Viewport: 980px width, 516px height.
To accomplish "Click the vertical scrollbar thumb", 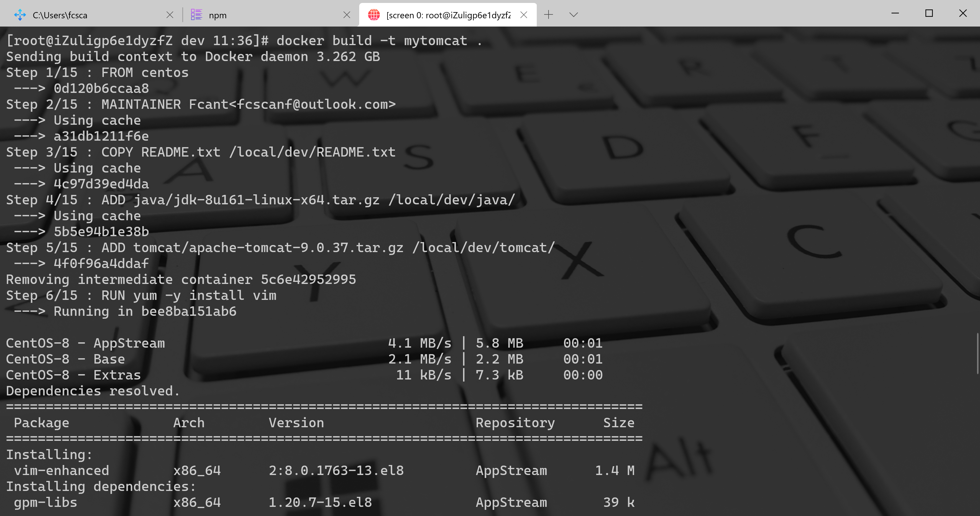I will [978, 354].
